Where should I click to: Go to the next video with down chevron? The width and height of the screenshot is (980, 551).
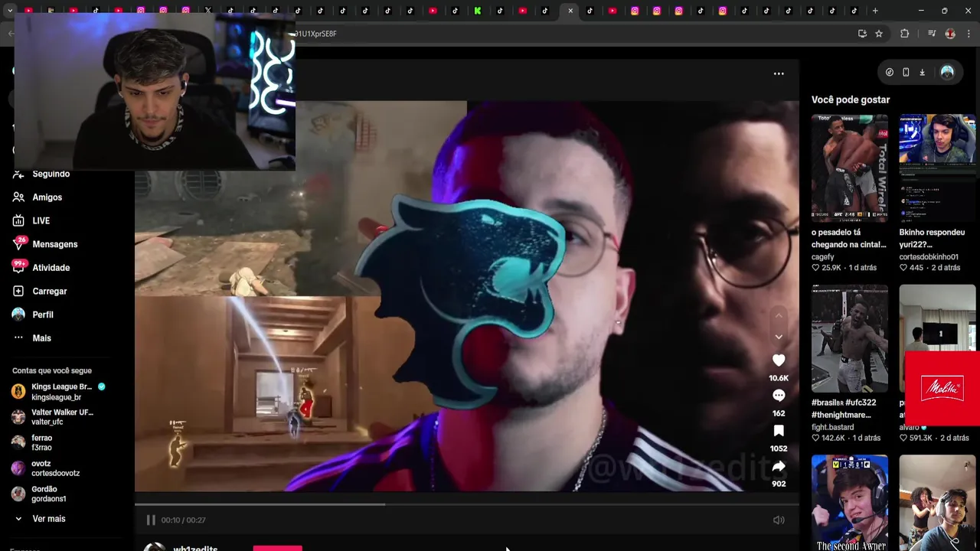pyautogui.click(x=779, y=337)
